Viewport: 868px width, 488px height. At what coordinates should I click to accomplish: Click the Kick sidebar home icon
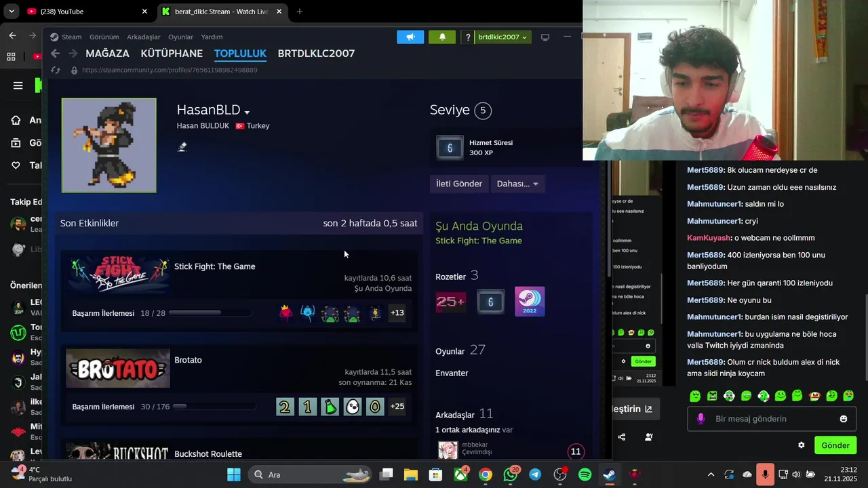coord(16,120)
